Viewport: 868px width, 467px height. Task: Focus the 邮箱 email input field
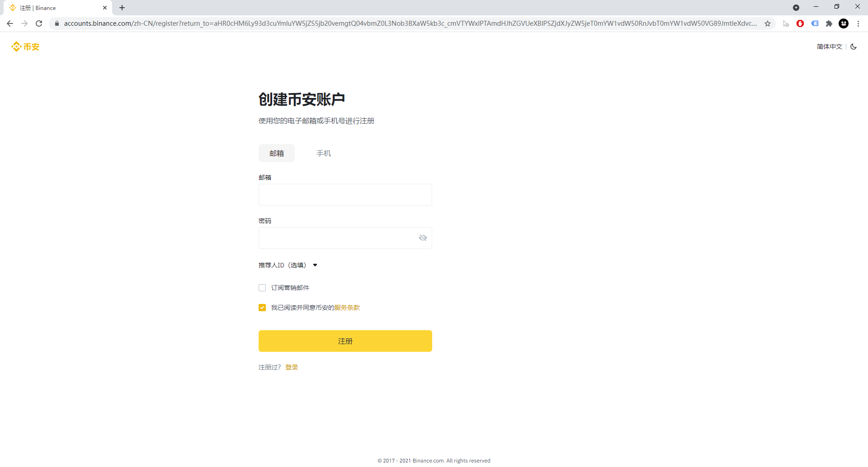(x=345, y=195)
